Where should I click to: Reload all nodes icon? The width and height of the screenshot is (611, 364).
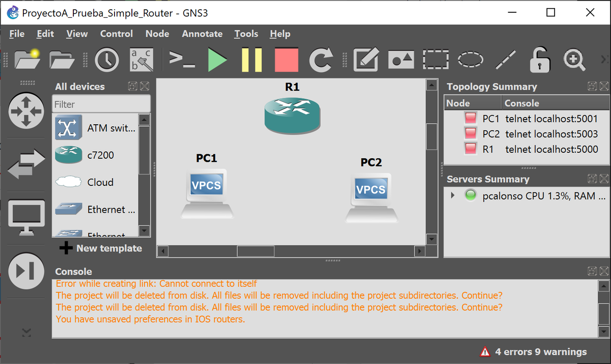click(x=321, y=60)
